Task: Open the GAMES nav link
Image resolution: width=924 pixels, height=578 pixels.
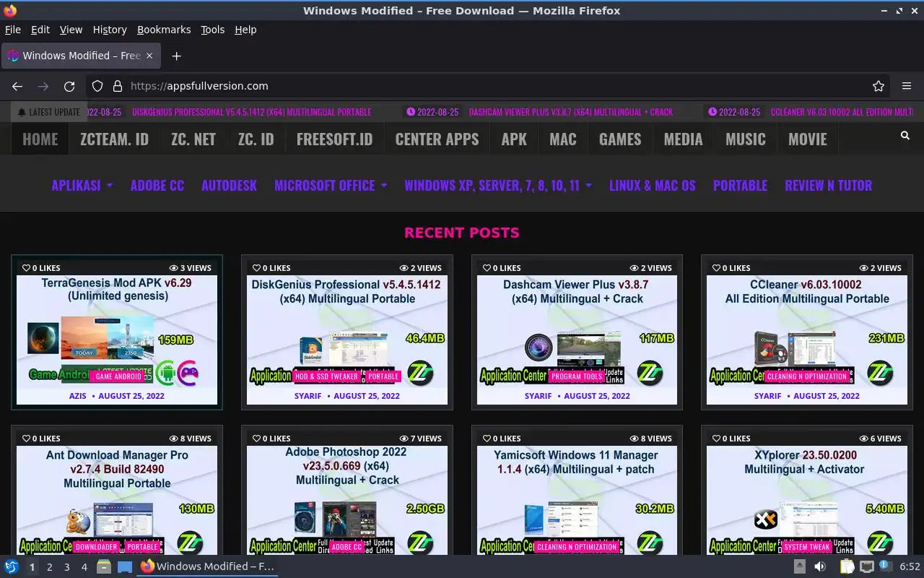Action: 620,139
